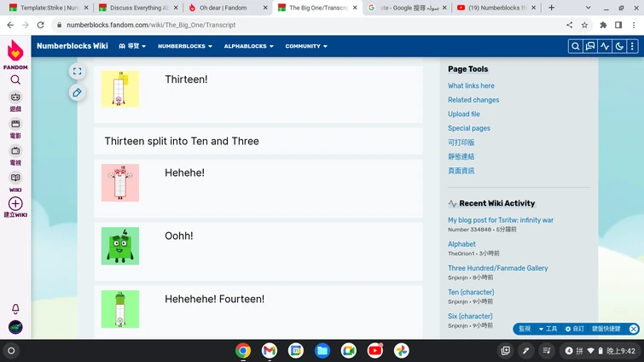
Task: Open Chrome side panel icon
Action: pyautogui.click(x=618, y=25)
